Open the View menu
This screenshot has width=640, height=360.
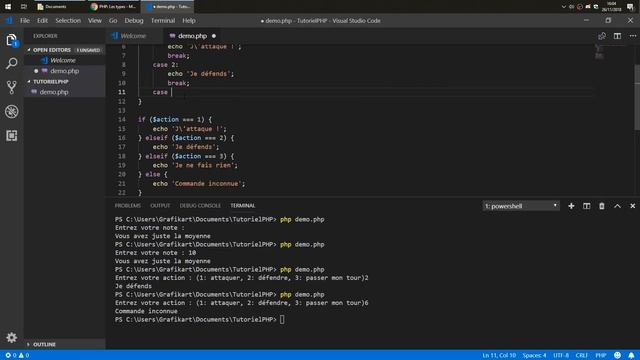point(95,20)
